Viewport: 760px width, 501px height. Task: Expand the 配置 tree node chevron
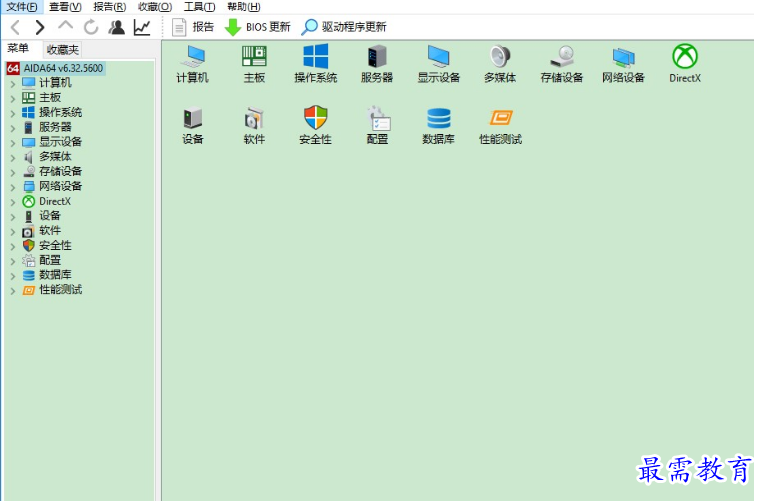13,261
